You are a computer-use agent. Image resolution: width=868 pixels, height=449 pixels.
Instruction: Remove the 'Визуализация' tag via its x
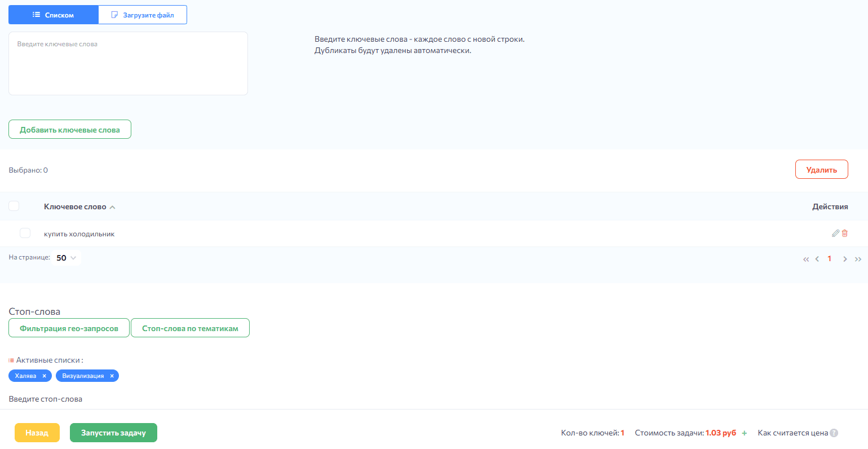pyautogui.click(x=112, y=376)
